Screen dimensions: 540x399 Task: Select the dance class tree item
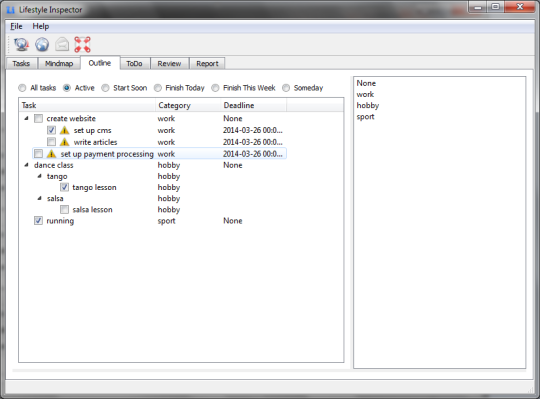pyautogui.click(x=53, y=165)
